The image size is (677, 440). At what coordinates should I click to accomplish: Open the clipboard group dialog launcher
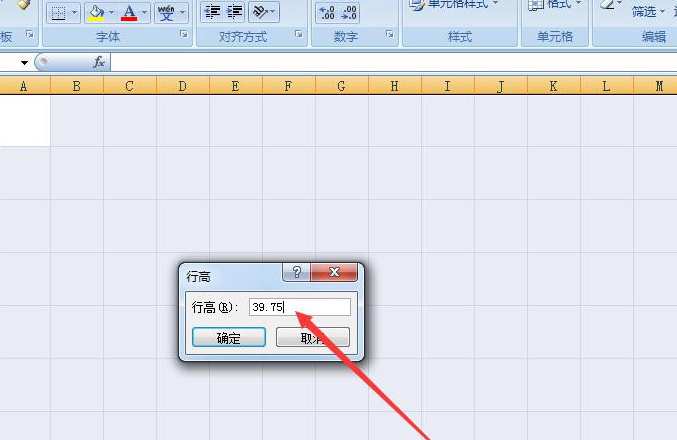click(x=30, y=34)
